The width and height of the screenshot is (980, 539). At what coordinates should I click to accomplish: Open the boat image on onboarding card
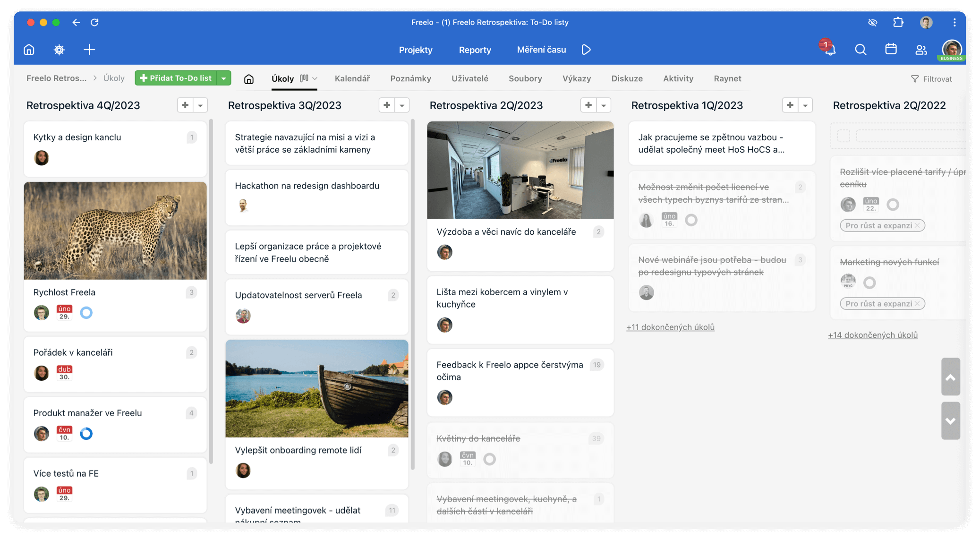[x=317, y=388]
